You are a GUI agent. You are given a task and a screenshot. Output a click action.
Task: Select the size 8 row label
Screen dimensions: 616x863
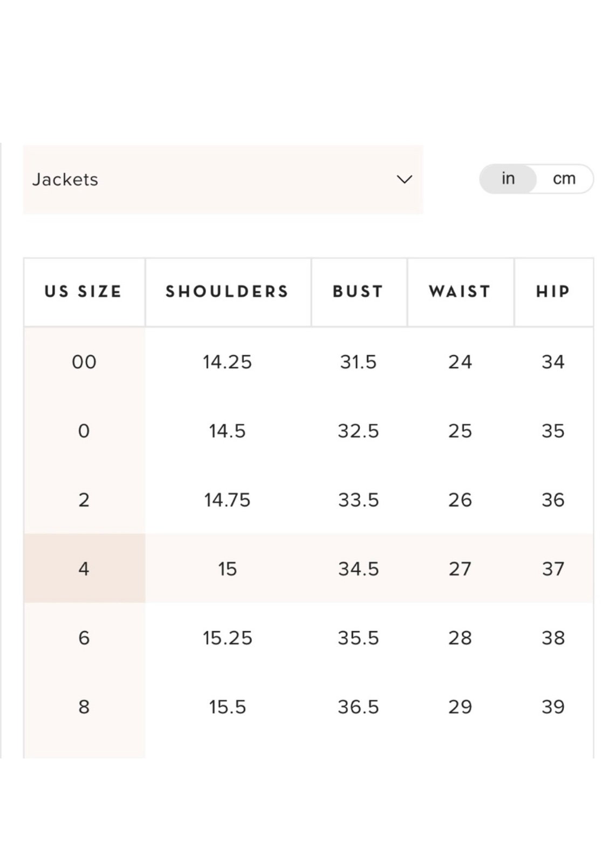pyautogui.click(x=84, y=707)
